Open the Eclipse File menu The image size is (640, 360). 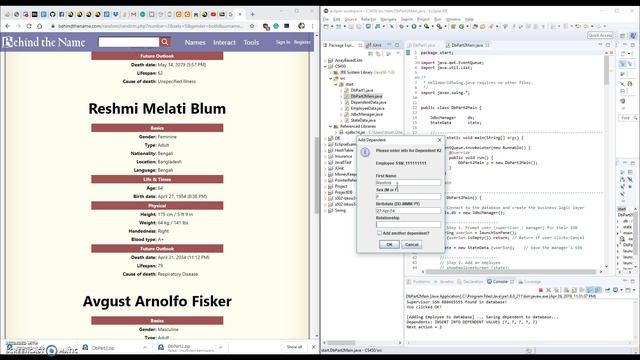(x=326, y=19)
